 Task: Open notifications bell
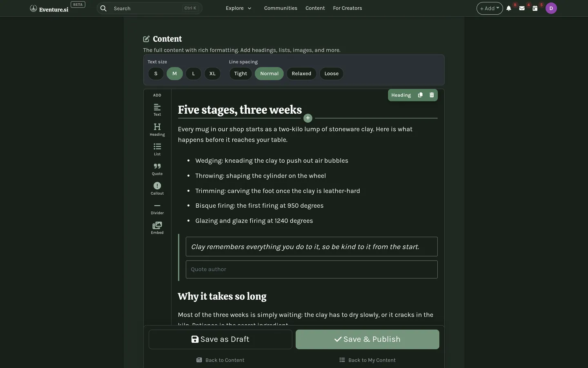[x=509, y=8]
